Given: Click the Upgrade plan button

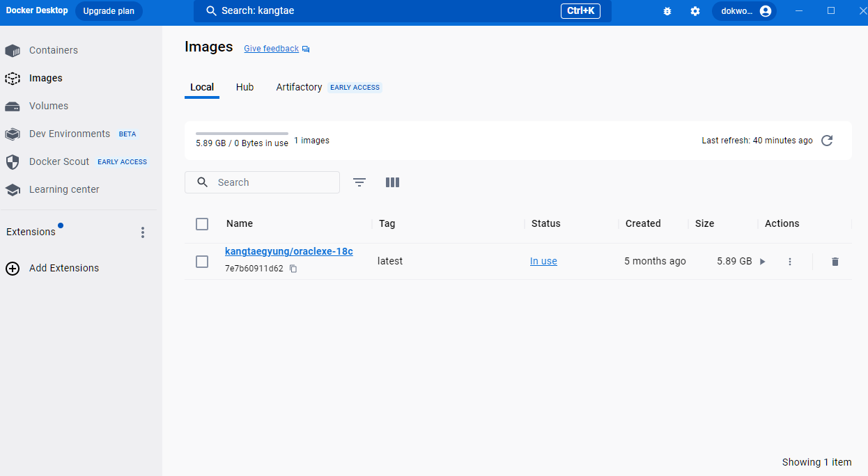Looking at the screenshot, I should (109, 11).
